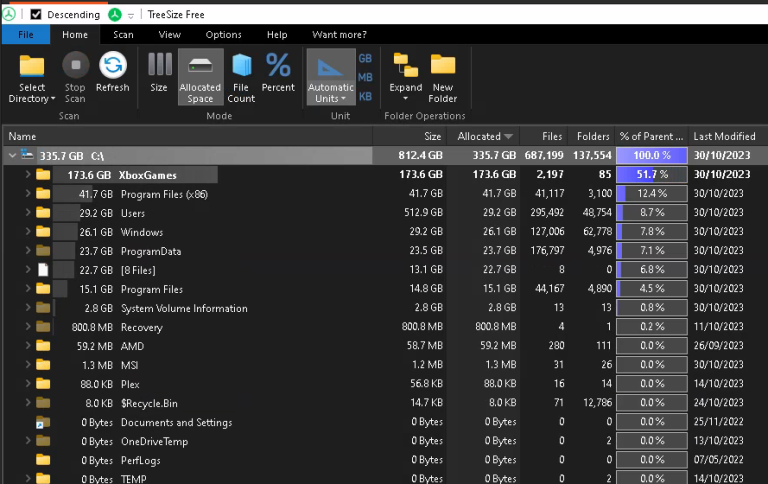Toggle the Descending checkbox
The width and height of the screenshot is (768, 484).
(x=36, y=14)
